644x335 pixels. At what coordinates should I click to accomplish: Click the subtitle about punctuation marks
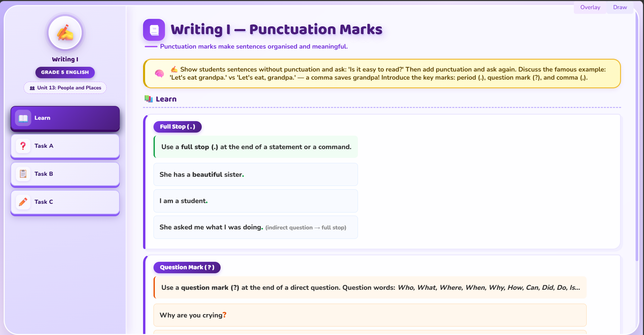click(x=254, y=47)
